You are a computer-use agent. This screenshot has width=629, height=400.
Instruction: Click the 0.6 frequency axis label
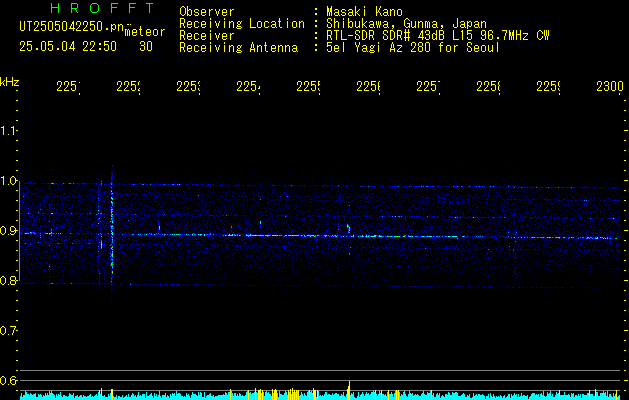click(8, 380)
